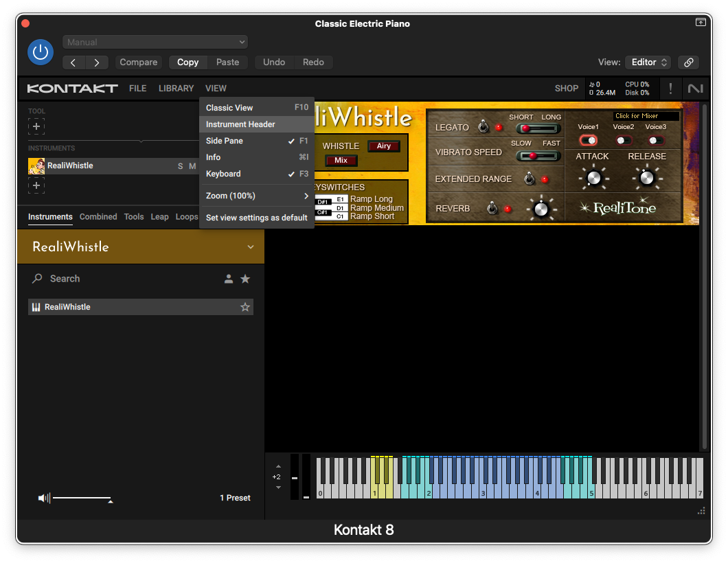Open Zoom (100%) submenu

tap(257, 196)
